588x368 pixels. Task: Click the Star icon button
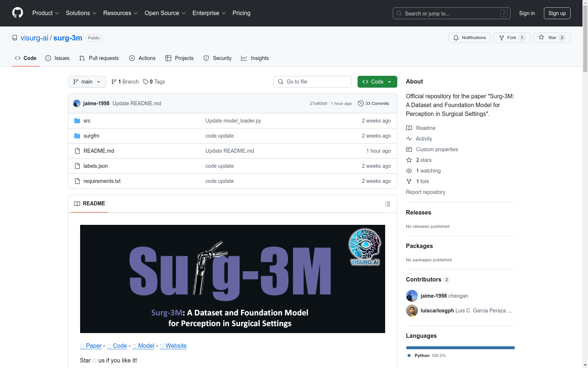(x=541, y=37)
